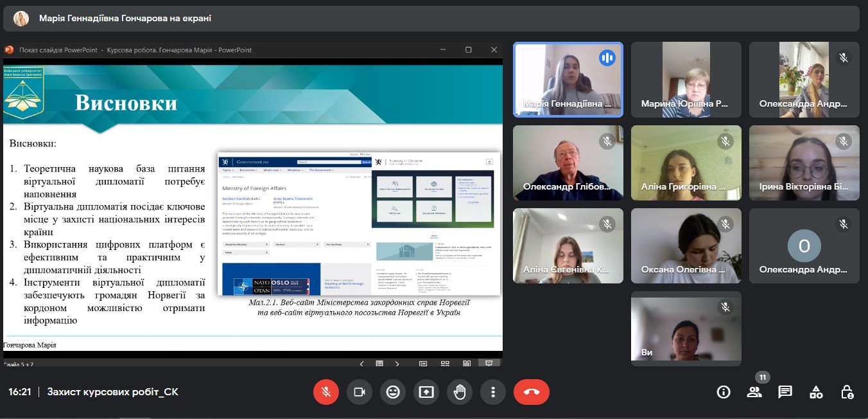Viewport: 868px width, 419px height.
Task: Unmute your microphone in the call bar
Action: pos(326,392)
